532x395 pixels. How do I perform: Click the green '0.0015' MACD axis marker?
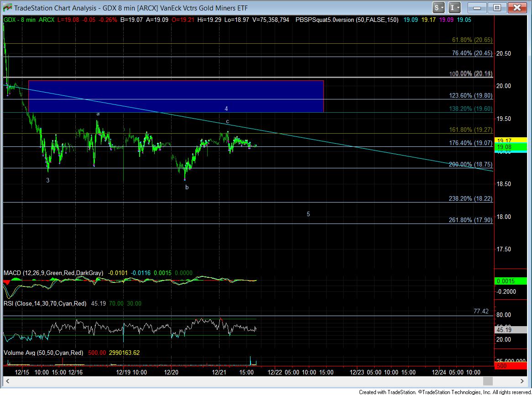[x=511, y=281]
